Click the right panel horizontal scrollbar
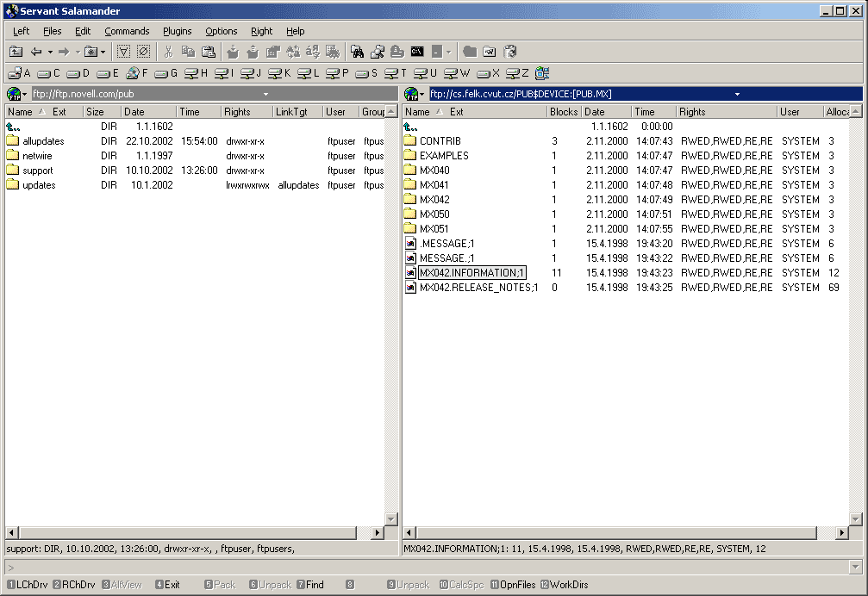The image size is (868, 596). click(x=626, y=533)
